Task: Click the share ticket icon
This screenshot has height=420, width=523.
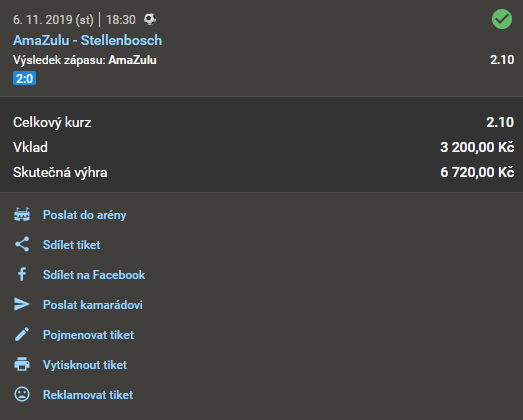Action: coord(22,245)
